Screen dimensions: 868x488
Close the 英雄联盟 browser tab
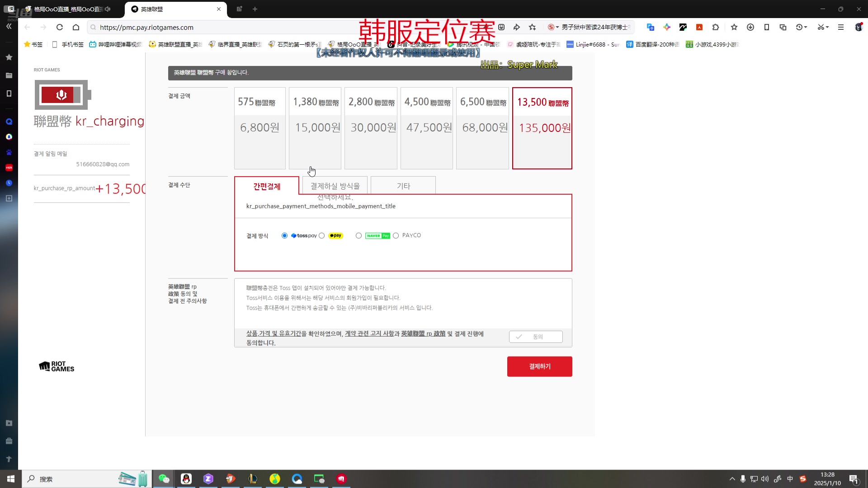[x=219, y=9]
